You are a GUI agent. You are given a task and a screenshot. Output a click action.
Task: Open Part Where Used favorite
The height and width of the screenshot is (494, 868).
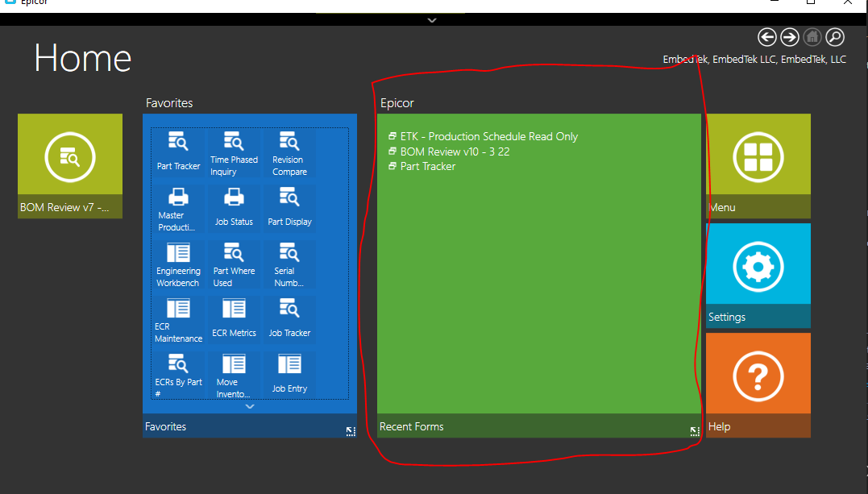tap(234, 264)
